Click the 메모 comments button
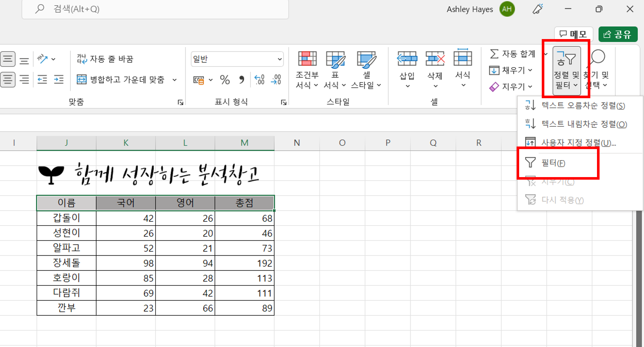 pyautogui.click(x=573, y=34)
